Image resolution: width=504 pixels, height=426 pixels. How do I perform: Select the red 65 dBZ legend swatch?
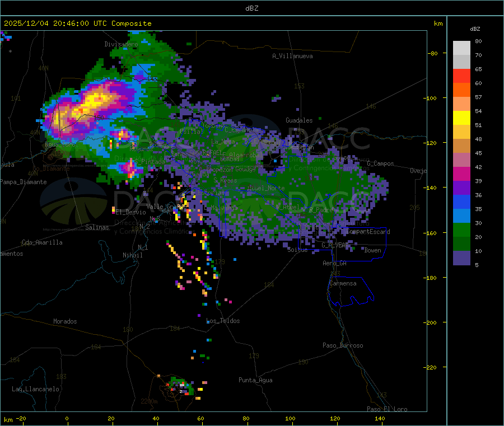tap(461, 76)
